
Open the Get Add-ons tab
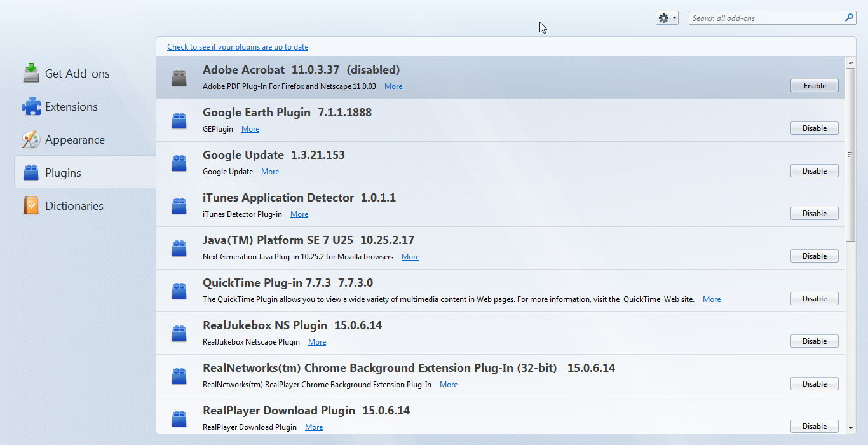85,74
